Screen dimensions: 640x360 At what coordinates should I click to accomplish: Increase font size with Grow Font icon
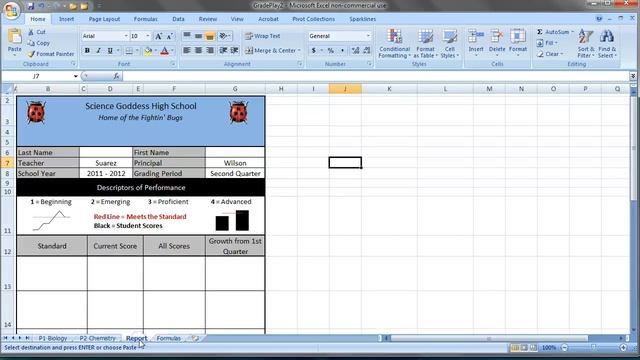tap(158, 36)
